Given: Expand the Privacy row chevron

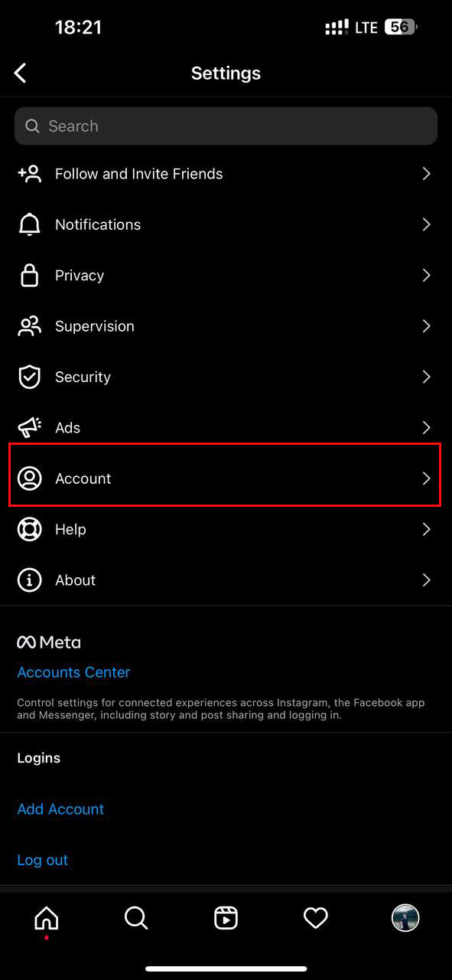Looking at the screenshot, I should click(426, 275).
